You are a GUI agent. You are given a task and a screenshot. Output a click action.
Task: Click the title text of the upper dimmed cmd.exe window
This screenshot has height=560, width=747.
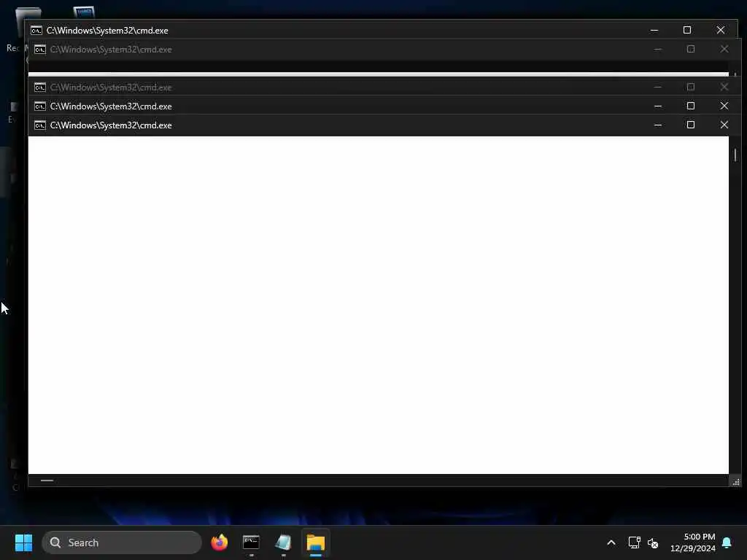tap(111, 50)
